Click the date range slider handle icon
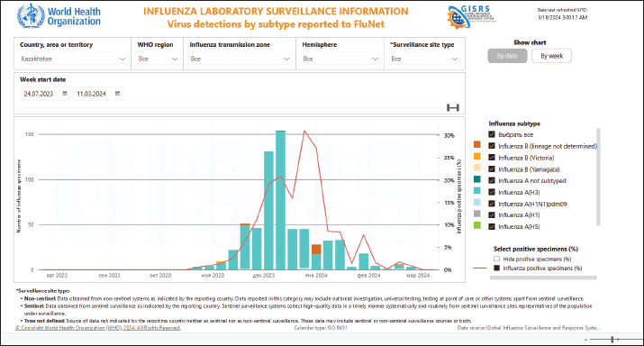Screen dimensions: 644x346 pos(453,107)
